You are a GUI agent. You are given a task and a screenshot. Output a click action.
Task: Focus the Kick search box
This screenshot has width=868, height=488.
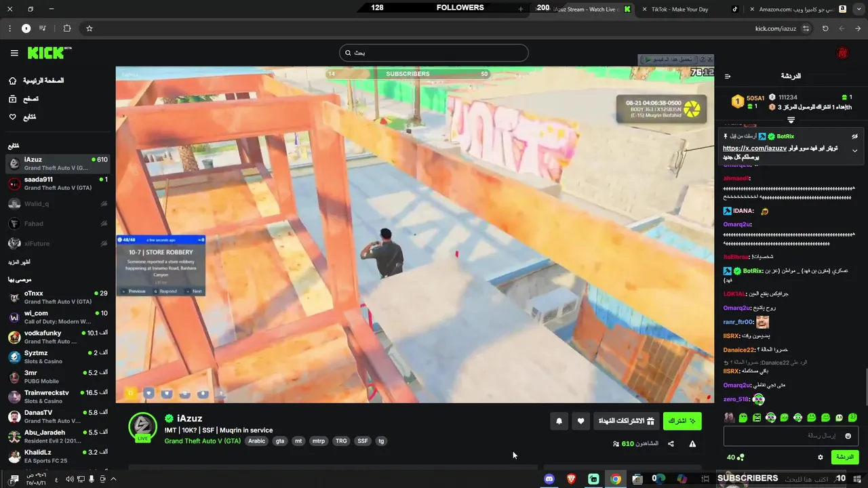pyautogui.click(x=434, y=53)
